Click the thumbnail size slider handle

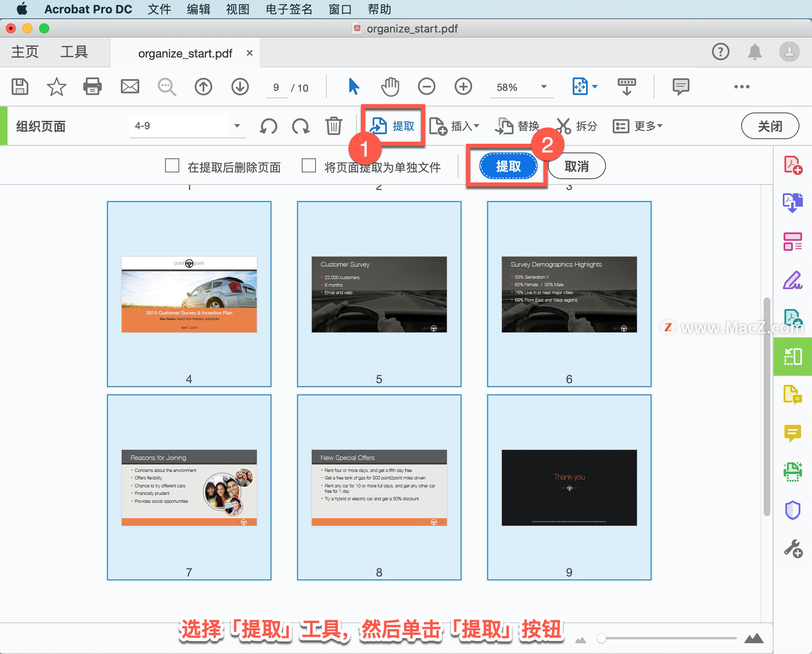(601, 638)
